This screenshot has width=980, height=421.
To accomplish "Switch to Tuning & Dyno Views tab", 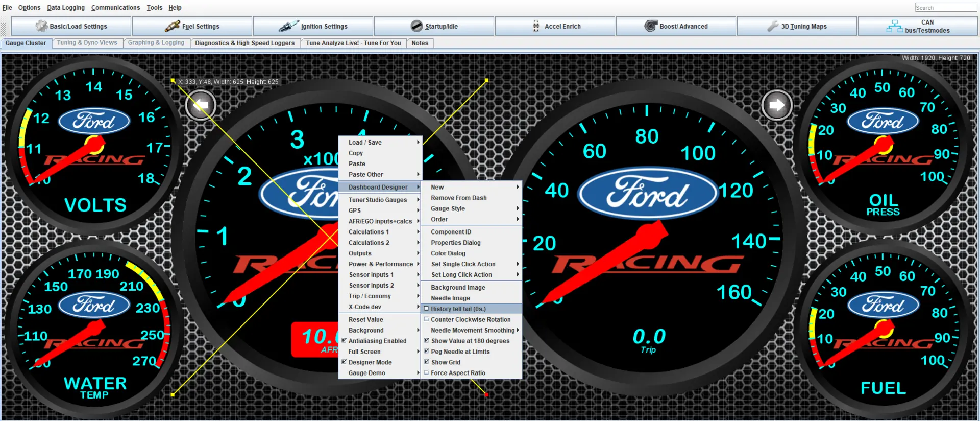I will point(87,43).
